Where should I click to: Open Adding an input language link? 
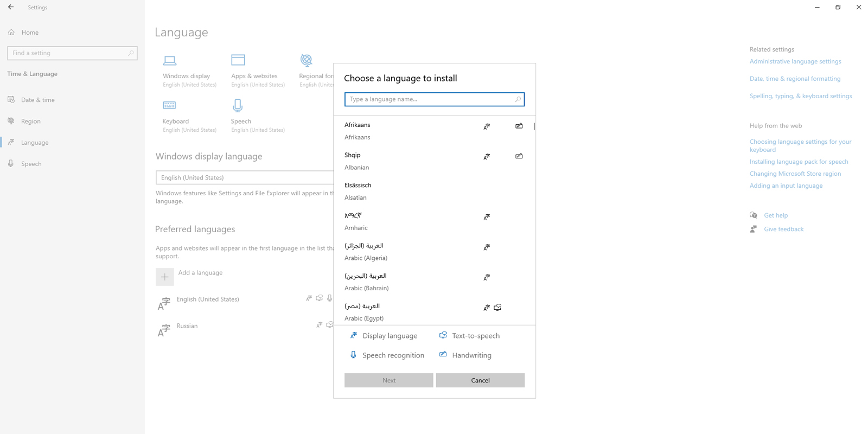coord(786,186)
